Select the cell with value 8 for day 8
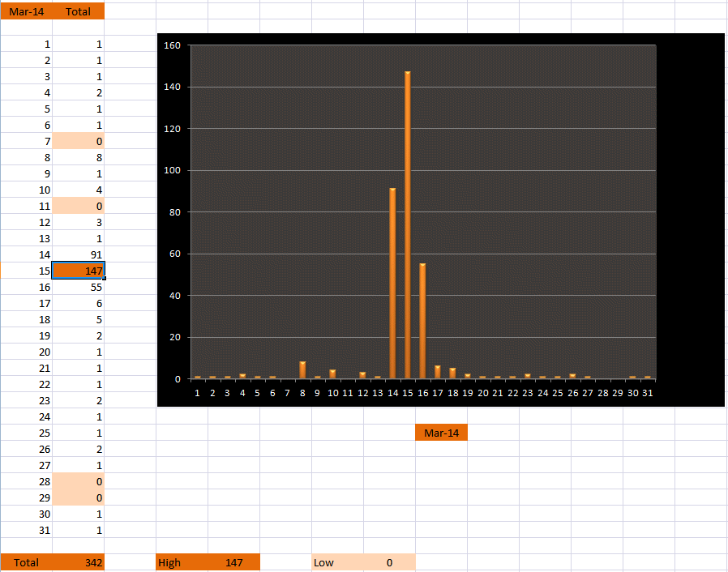Screen dimensions: 728x572 [x=78, y=157]
